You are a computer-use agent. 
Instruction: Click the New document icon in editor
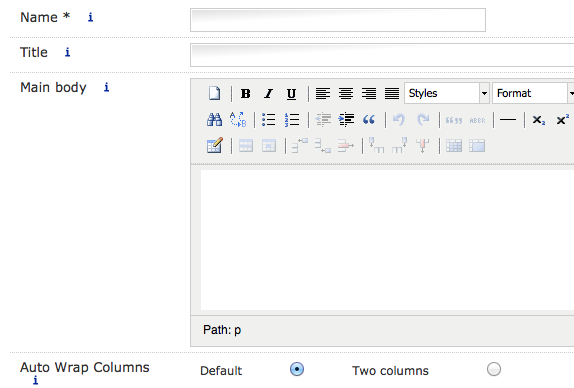tap(215, 93)
